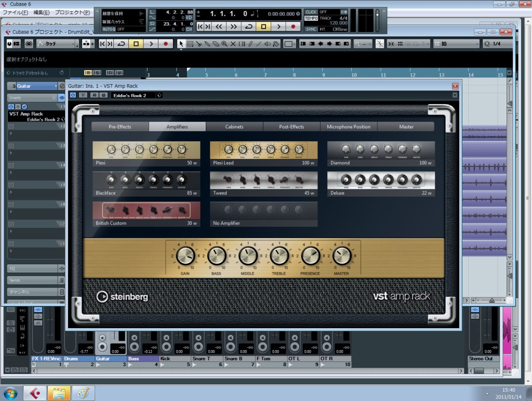Viewport: 532px width, 401px height.
Task: Open the Paint app from the taskbar
Action: tap(83, 393)
